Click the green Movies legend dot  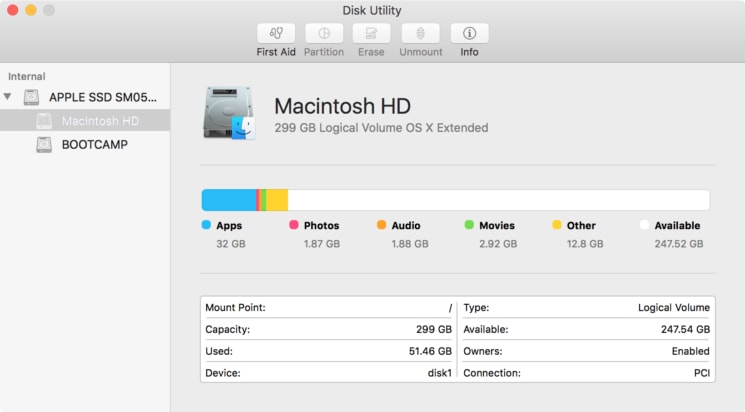click(469, 226)
